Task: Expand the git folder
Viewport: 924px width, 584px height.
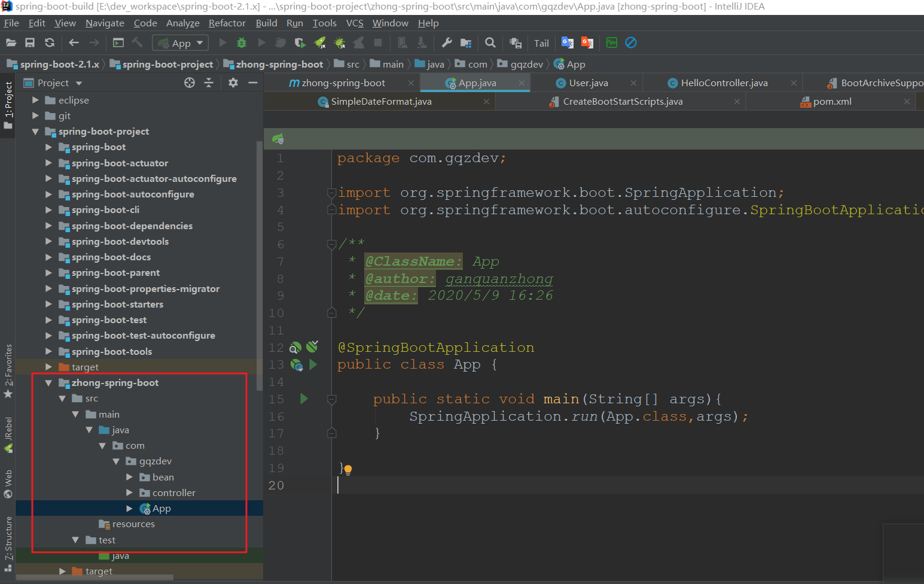Action: (x=35, y=115)
